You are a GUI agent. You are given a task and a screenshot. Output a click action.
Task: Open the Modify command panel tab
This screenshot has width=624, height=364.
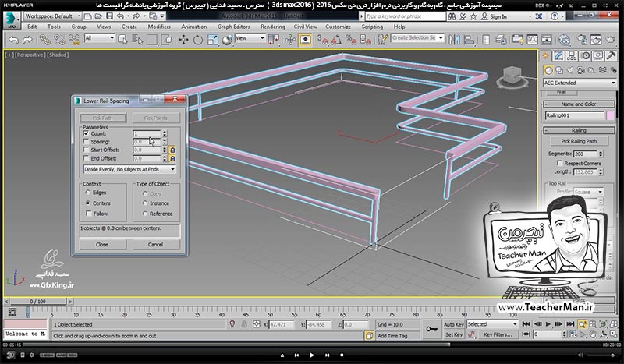coord(558,55)
